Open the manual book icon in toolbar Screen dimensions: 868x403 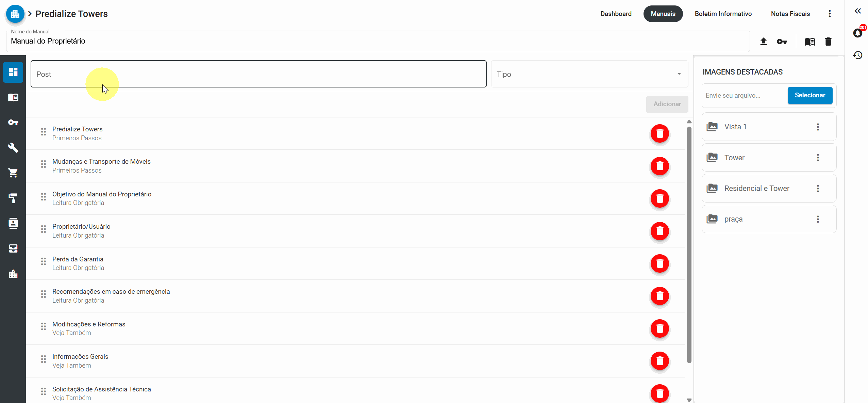tap(809, 42)
